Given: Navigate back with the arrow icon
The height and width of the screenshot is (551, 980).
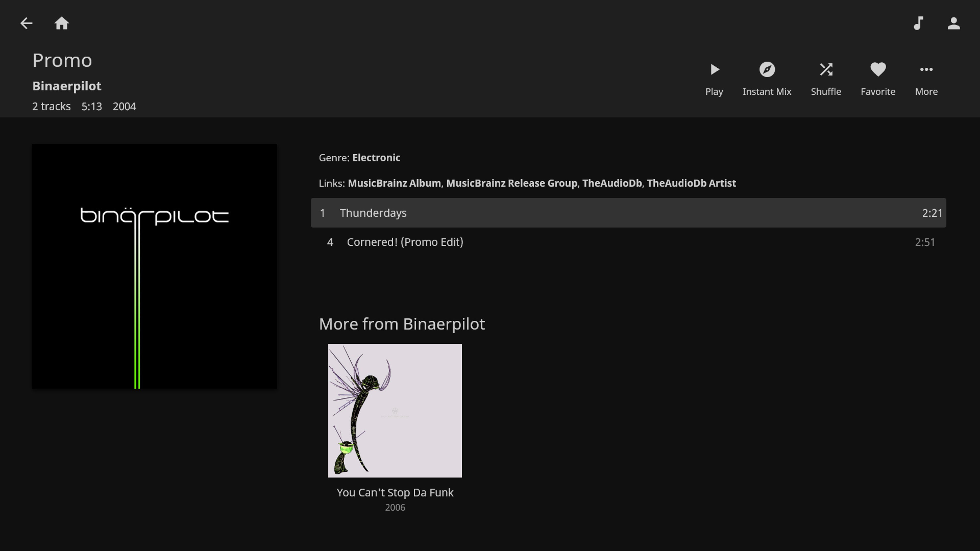Looking at the screenshot, I should pyautogui.click(x=26, y=23).
